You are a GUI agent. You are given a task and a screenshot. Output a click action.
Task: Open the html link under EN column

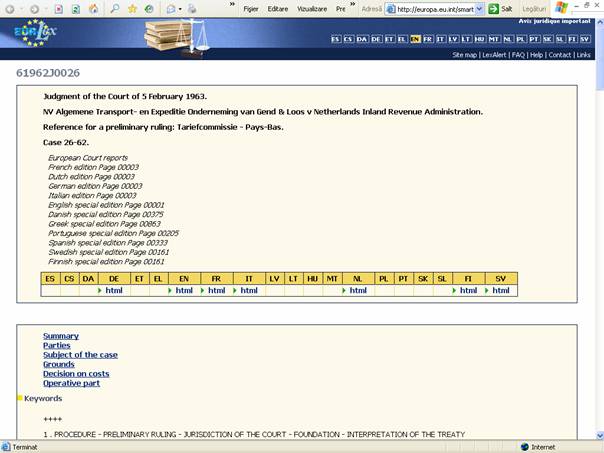(184, 290)
